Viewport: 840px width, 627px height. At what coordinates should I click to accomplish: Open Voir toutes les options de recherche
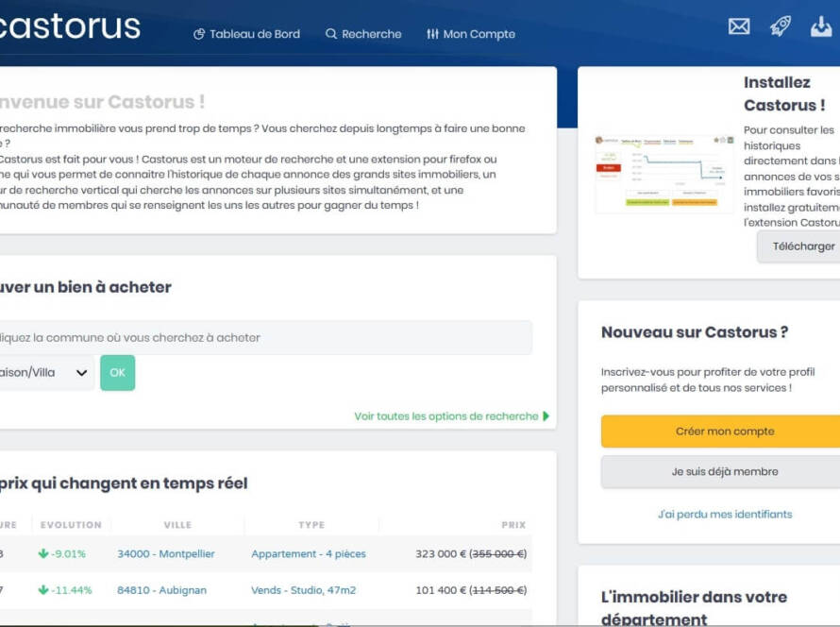(445, 416)
